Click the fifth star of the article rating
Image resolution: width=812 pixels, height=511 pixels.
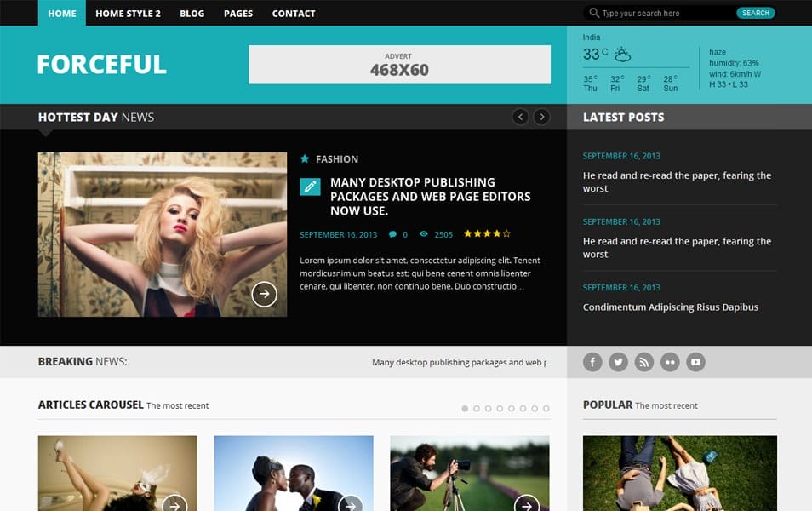pyautogui.click(x=507, y=233)
